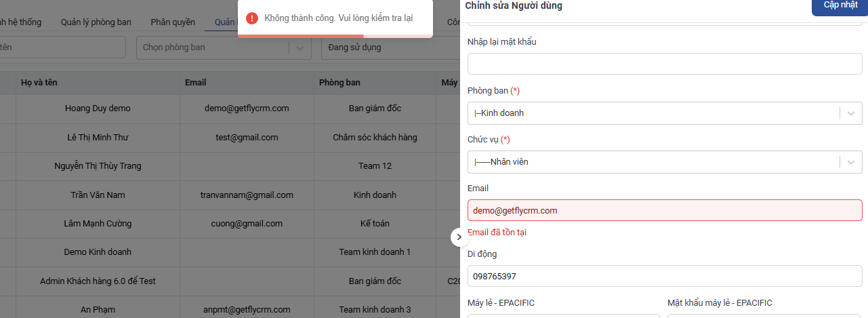The width and height of the screenshot is (868, 318).
Task: Select the Lê Thị Minh Thư row
Action: [98, 138]
